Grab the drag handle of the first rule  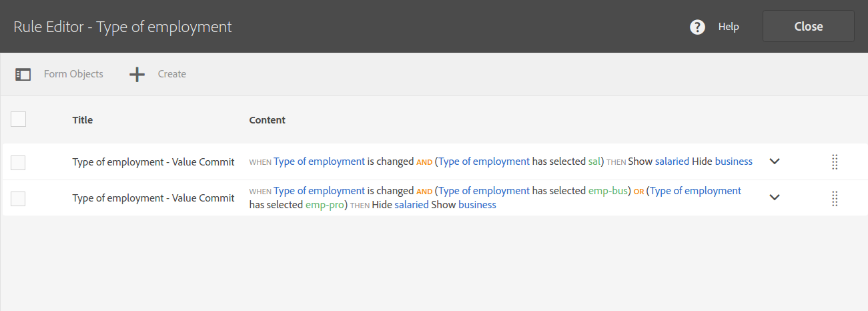point(834,162)
